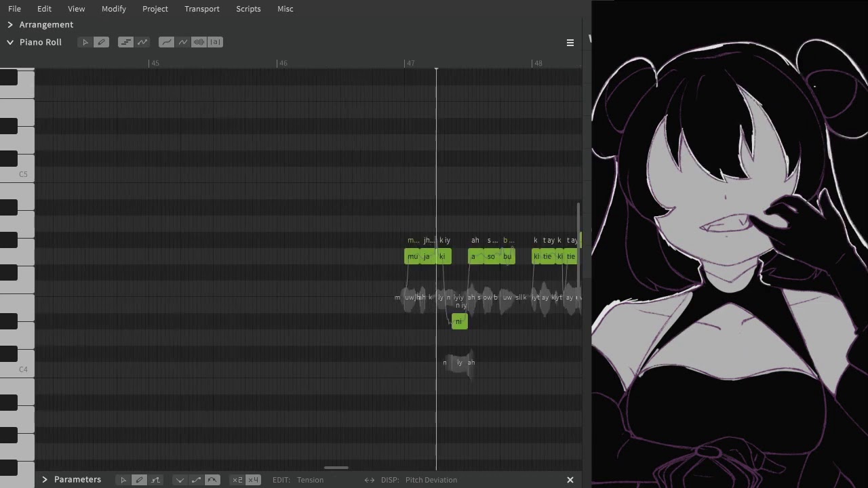Open the Transport menu

(x=202, y=9)
